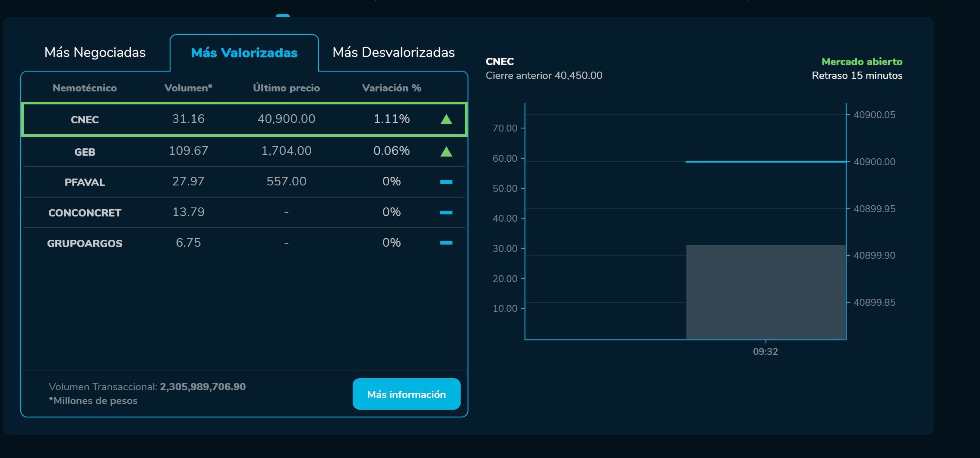Open the Más Desvalorizadas tab
Screen dimensions: 980x458
(393, 52)
